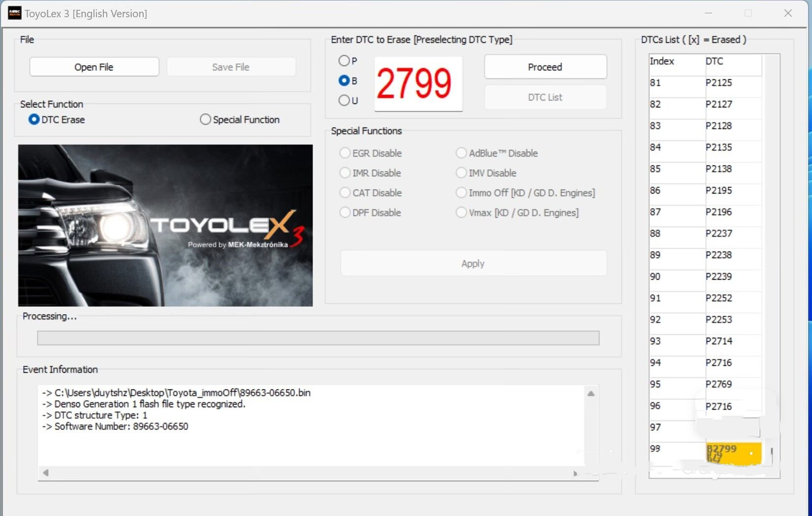Image resolution: width=812 pixels, height=516 pixels.
Task: Click the Save File button
Action: point(231,67)
